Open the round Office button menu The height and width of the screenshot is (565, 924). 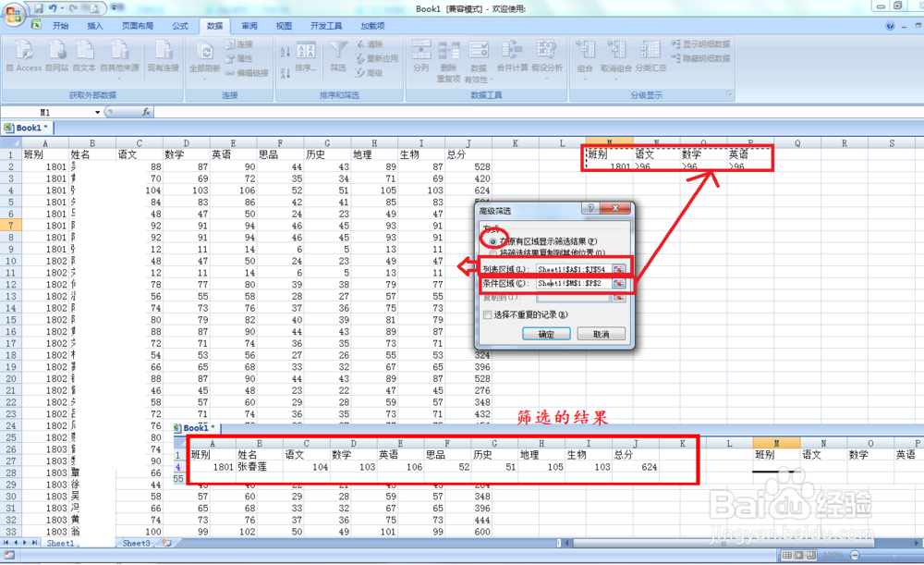13,14
